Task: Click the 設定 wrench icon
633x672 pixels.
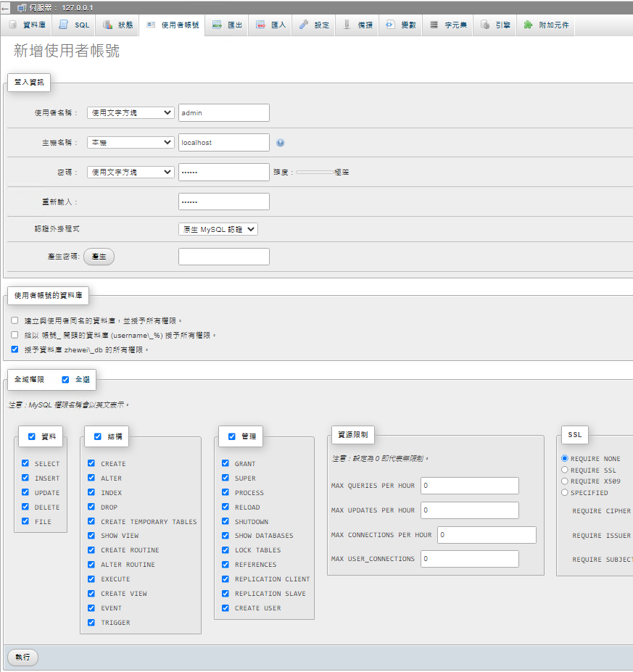Action: tap(304, 25)
